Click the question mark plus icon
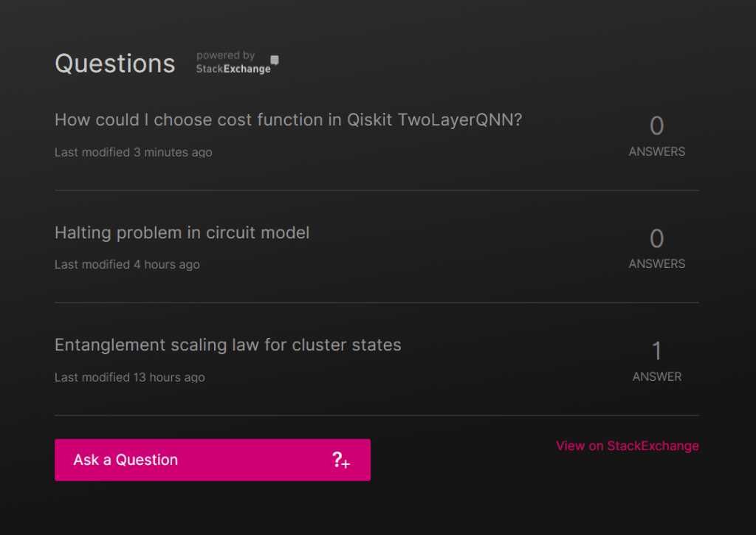Viewport: 756px width, 535px height. tap(340, 460)
